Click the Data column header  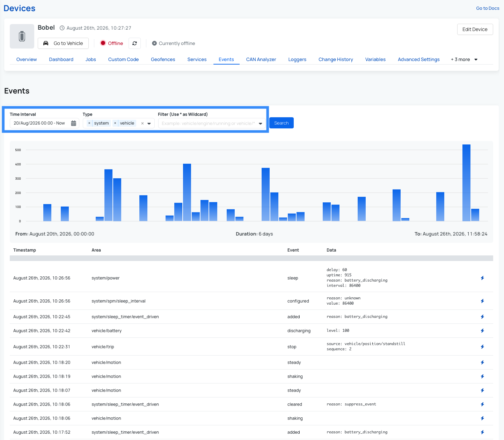331,250
